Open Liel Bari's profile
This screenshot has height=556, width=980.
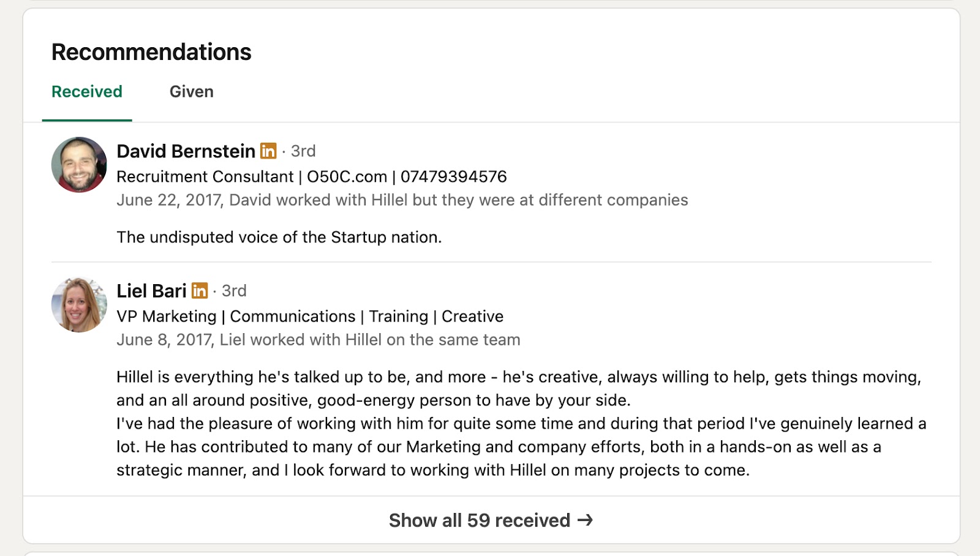coord(151,291)
